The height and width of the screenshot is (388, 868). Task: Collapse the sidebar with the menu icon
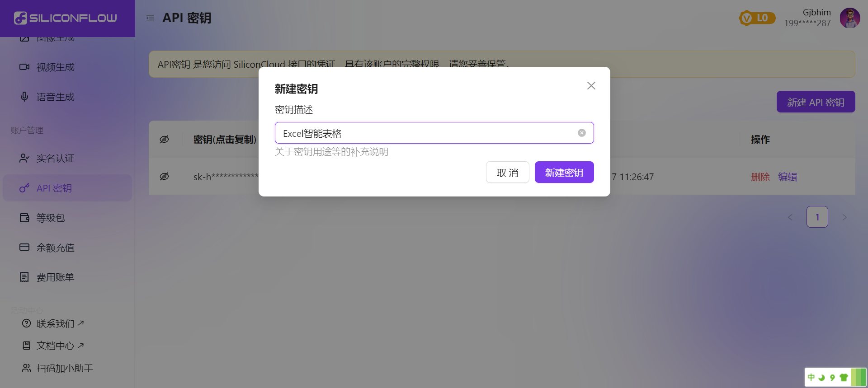pos(150,18)
